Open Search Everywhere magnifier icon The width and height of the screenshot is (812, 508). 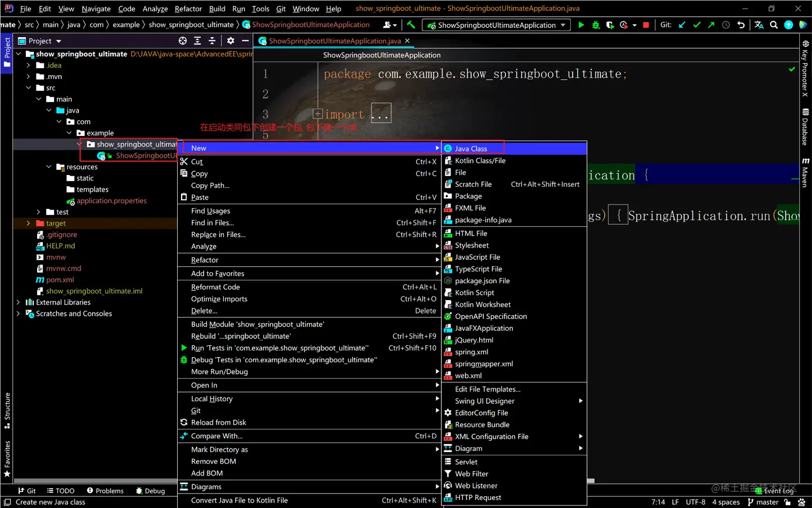point(774,25)
